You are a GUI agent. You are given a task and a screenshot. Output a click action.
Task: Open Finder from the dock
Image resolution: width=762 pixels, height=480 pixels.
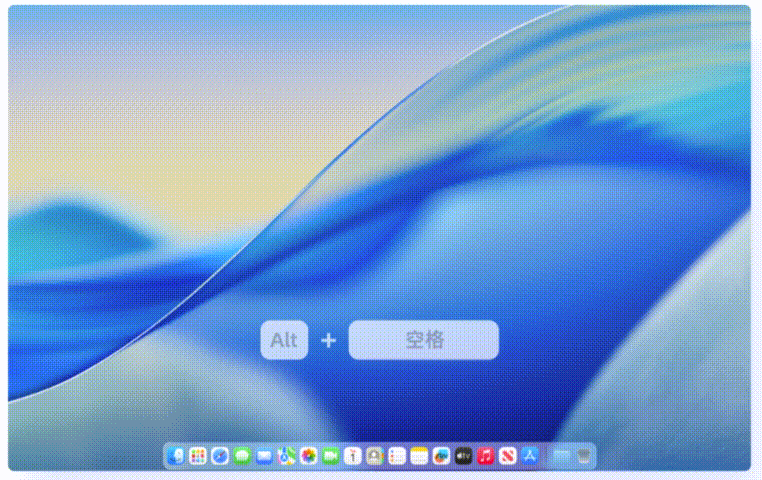click(176, 456)
